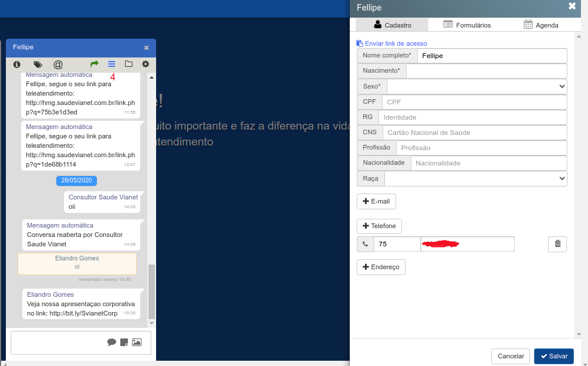Viewport: 588px width, 366px height.
Task: Click the Nacionalidade input field
Action: coord(489,163)
